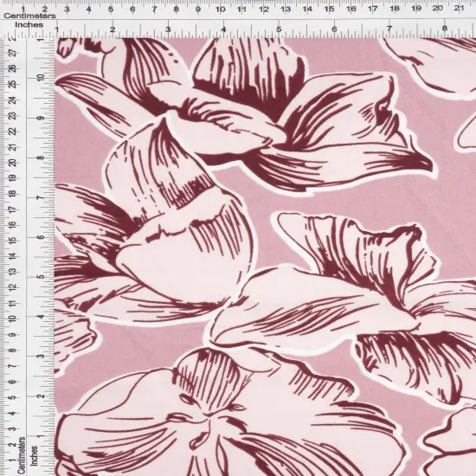Click the '6' mark on the left inches ruler
Image resolution: width=476 pixels, height=476 pixels.
pos(41,237)
